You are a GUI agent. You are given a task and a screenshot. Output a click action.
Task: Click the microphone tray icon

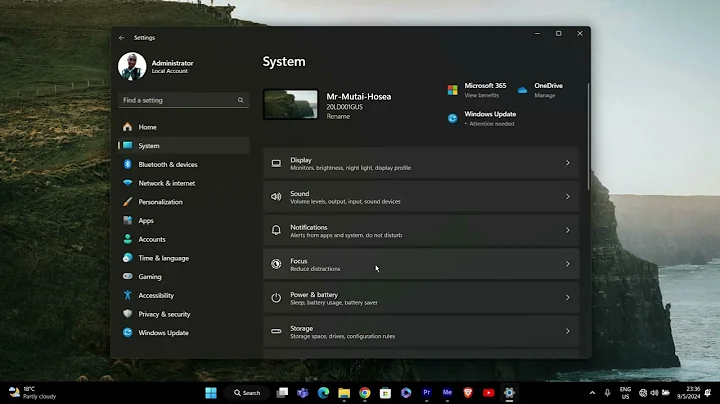pos(607,393)
